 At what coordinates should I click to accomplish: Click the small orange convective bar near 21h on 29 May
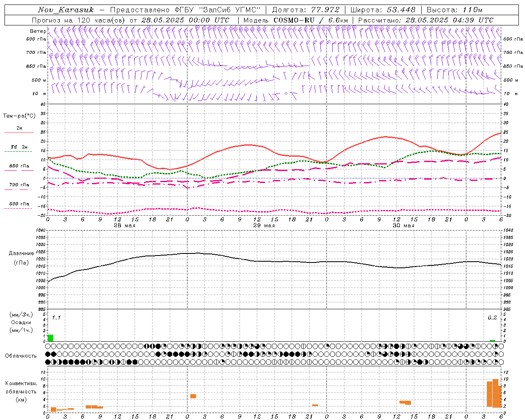click(x=315, y=405)
